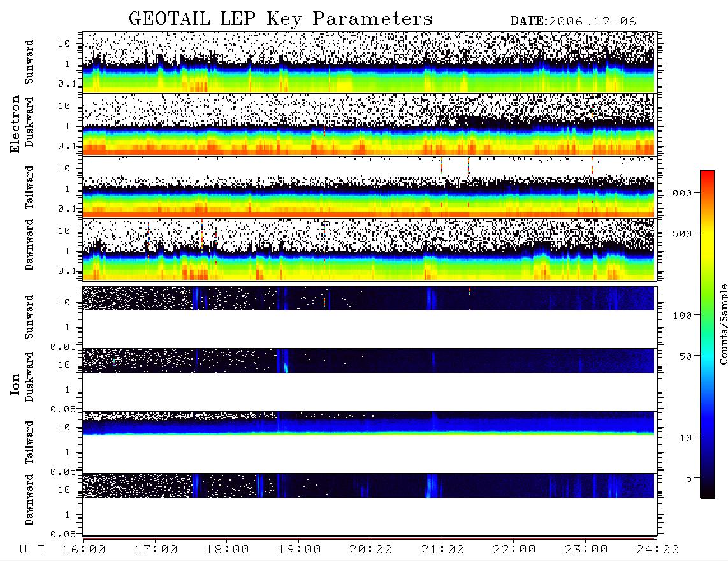The height and width of the screenshot is (561, 728).
Task: Click inside the Electron Sunward spectrogram panel
Action: [x=369, y=62]
